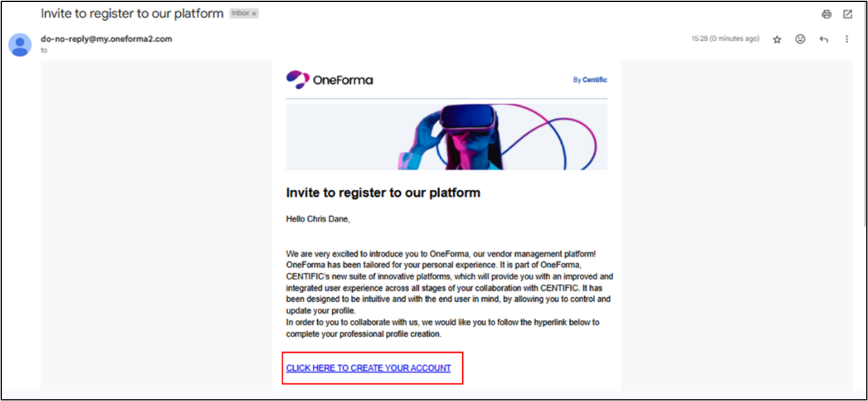The width and height of the screenshot is (868, 401).
Task: Reply to the email with arrow icon
Action: 823,39
